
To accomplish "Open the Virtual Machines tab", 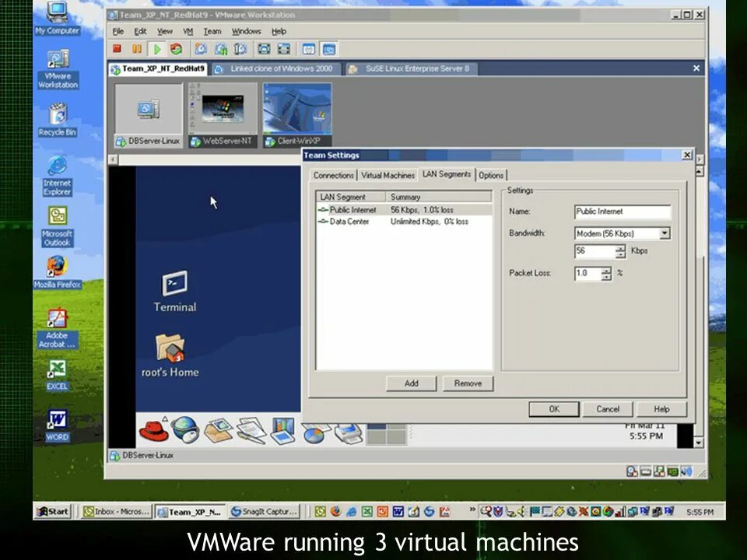I will [388, 175].
